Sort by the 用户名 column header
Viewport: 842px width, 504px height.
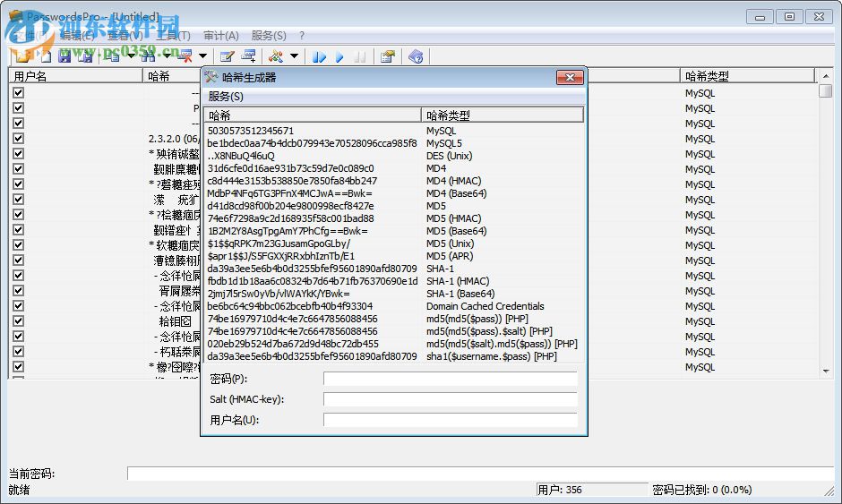tap(76, 76)
